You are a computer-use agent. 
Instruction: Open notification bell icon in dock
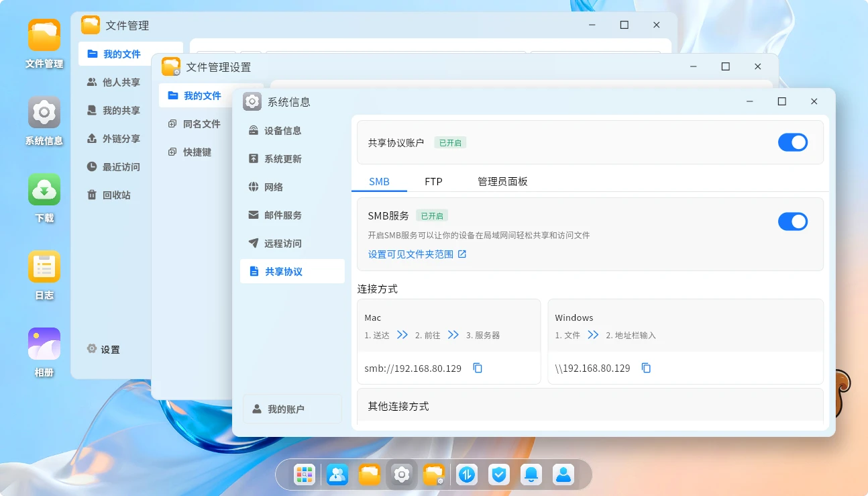(531, 475)
